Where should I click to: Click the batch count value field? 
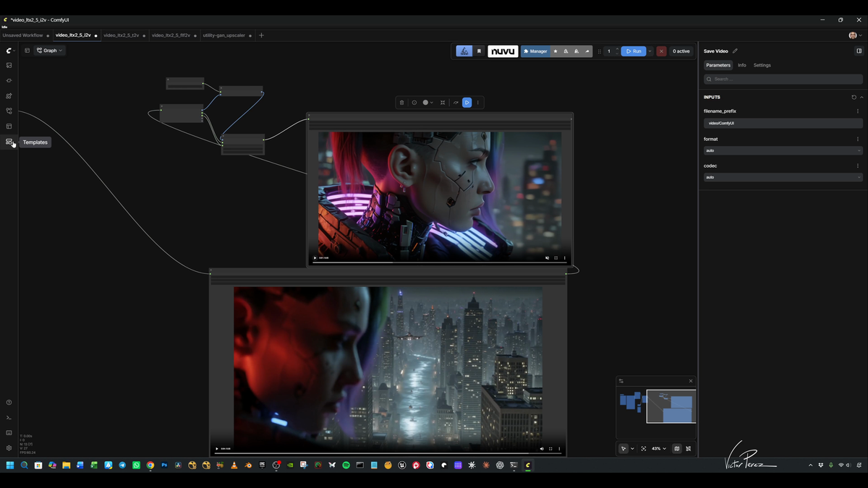(x=609, y=51)
